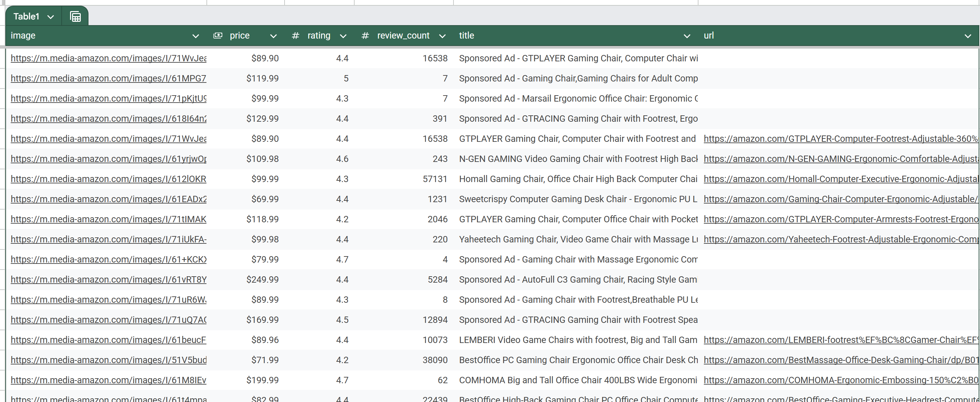Open the title column dropdown
Viewport: 980px width, 402px height.
coord(687,36)
